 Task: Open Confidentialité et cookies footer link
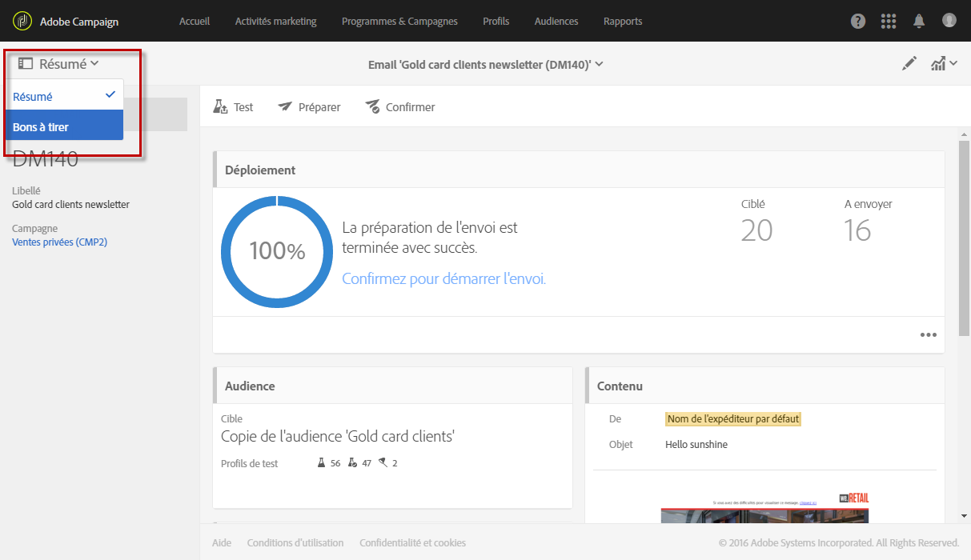(412, 543)
